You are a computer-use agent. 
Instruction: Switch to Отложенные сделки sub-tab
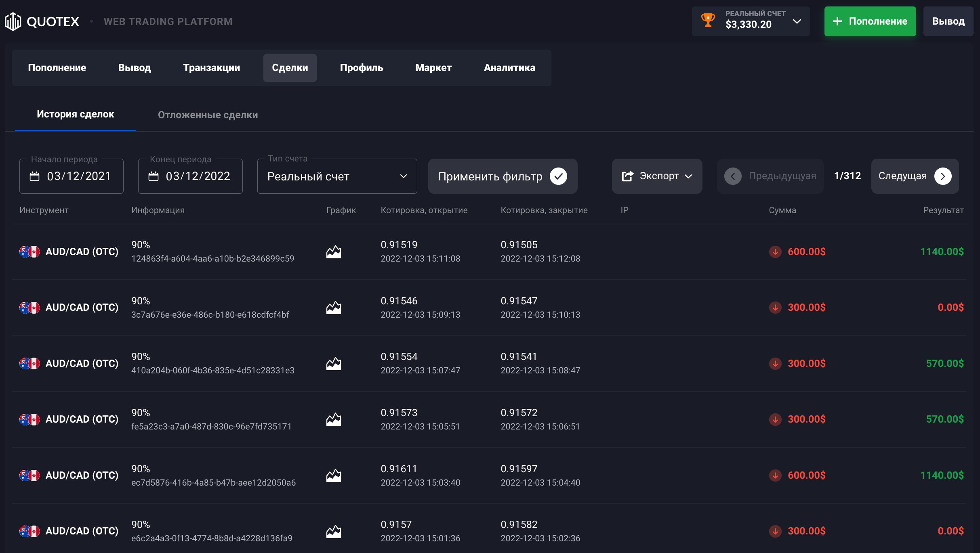208,115
